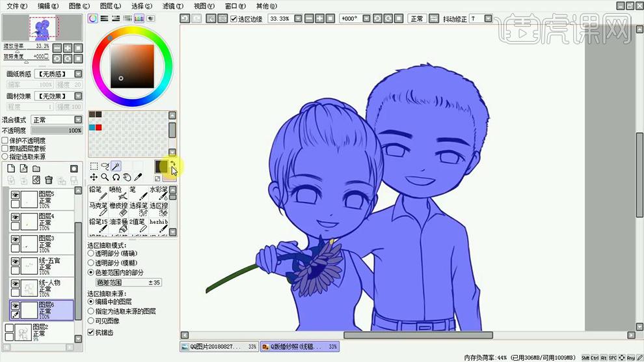
Task: Select the magic wand tool
Action: point(116,166)
